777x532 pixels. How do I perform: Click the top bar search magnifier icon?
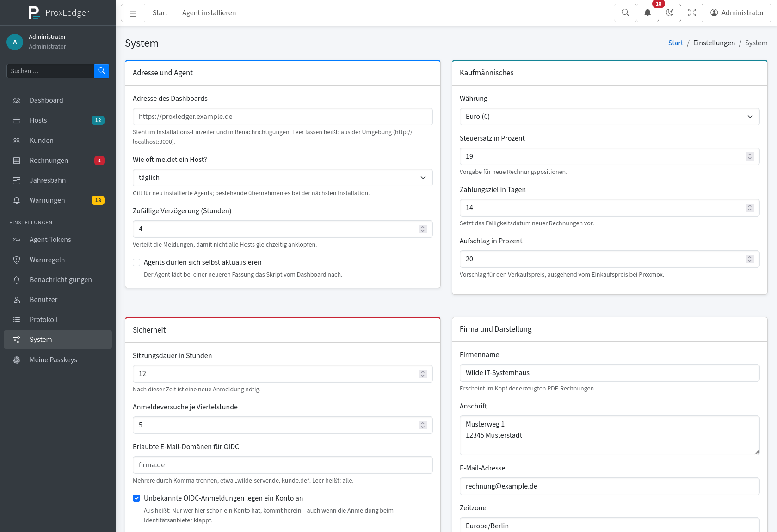(x=625, y=13)
